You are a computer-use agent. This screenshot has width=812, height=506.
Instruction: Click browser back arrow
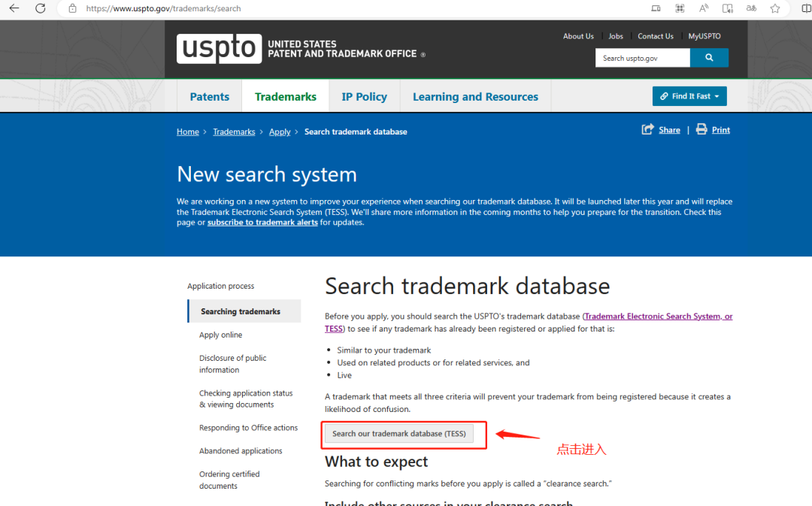point(14,8)
